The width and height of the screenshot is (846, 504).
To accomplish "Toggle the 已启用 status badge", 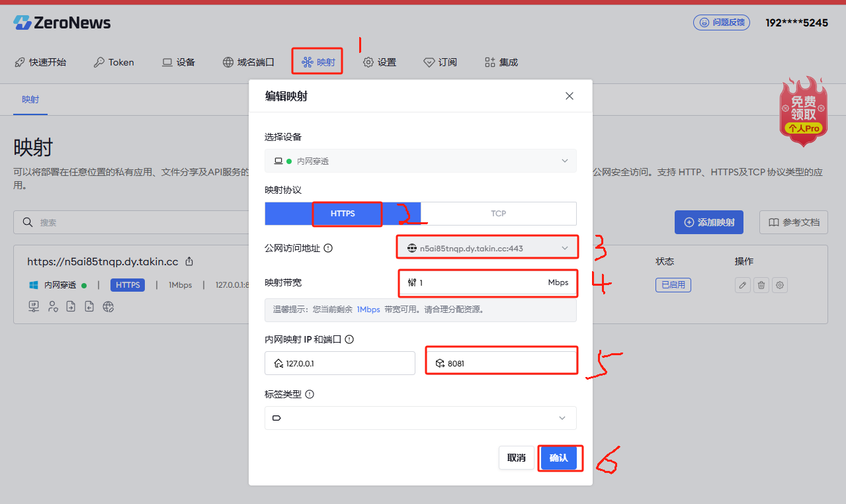I will coord(673,285).
